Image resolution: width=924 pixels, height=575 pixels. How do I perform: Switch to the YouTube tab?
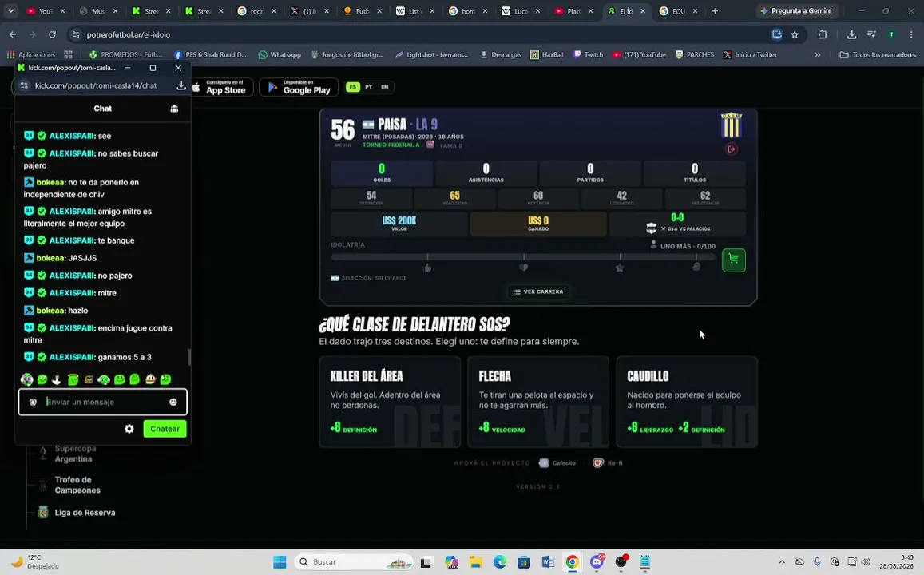pyautogui.click(x=46, y=10)
